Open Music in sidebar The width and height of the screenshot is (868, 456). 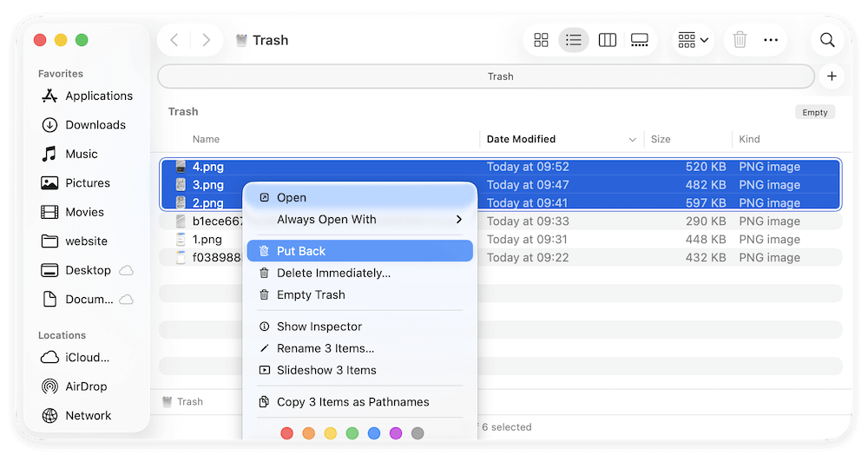click(x=69, y=154)
